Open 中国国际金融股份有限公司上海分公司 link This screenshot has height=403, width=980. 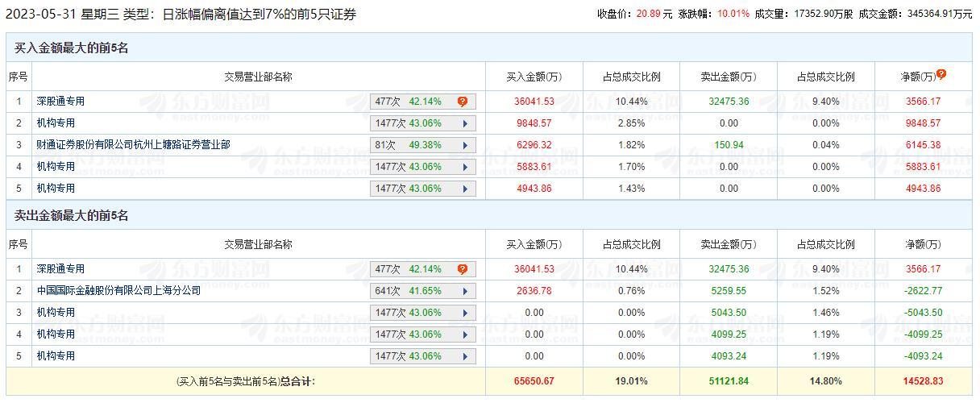pyautogui.click(x=118, y=291)
